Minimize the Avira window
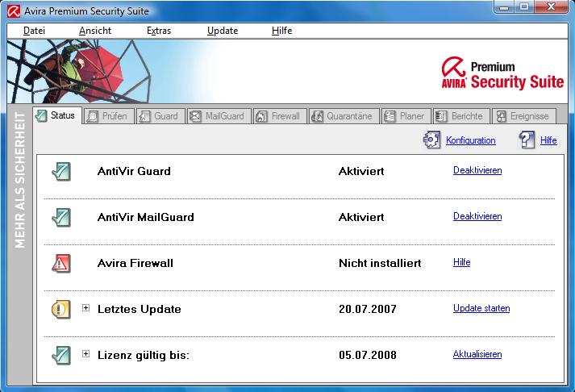The width and height of the screenshot is (575, 392). coord(505,7)
